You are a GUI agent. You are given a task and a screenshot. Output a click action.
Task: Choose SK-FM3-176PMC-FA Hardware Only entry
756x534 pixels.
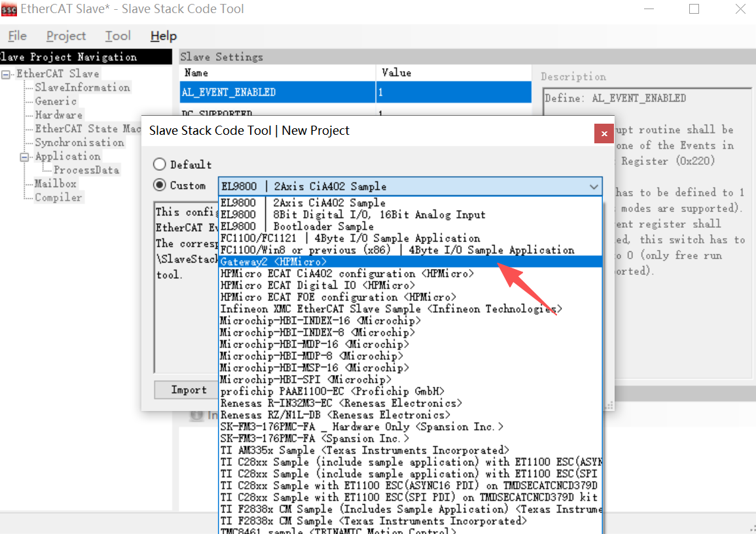pos(410,427)
